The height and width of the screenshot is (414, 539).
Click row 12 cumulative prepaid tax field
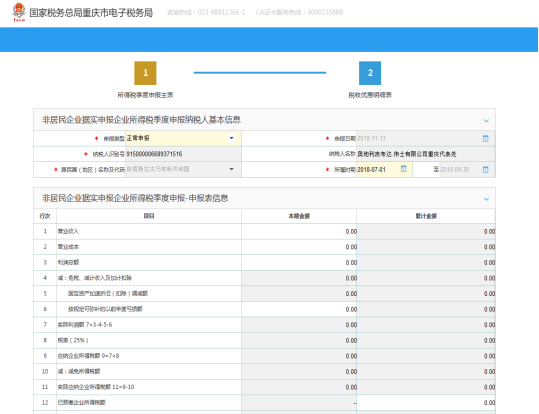(x=426, y=402)
